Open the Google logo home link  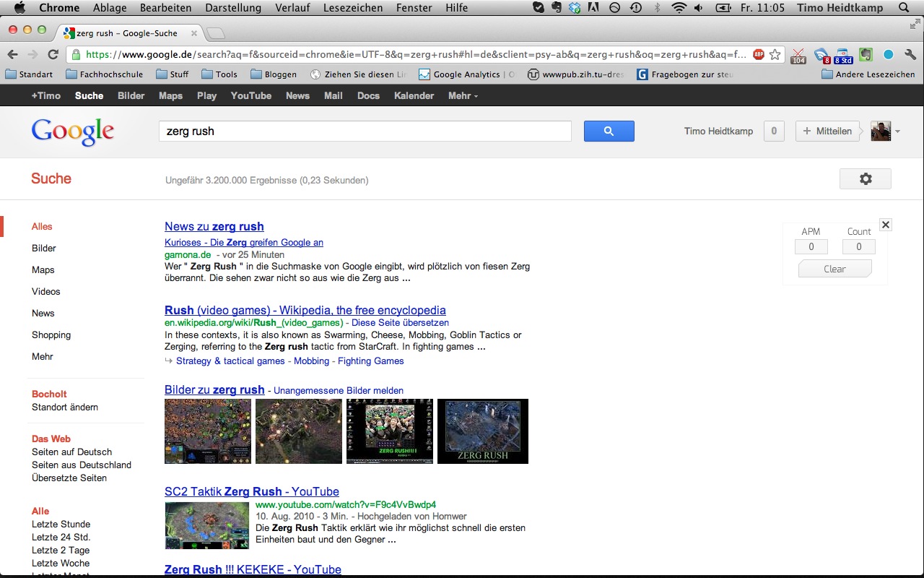pos(73,132)
